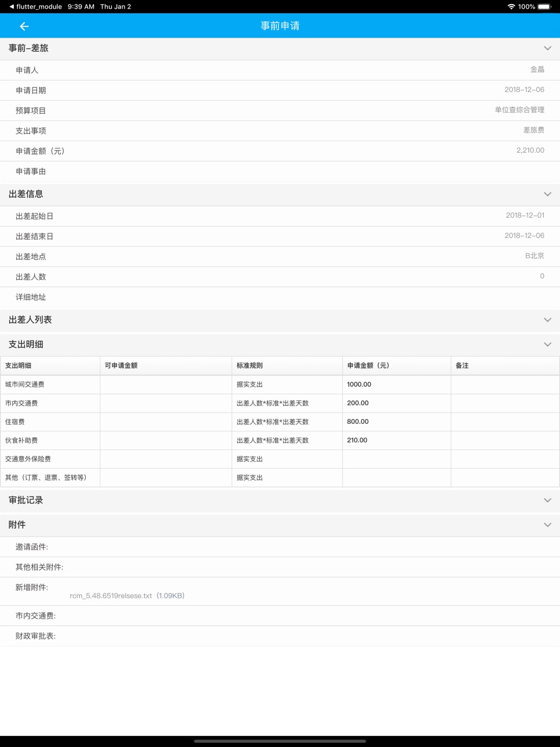Screen dimensions: 560x747
Task: Tap 备注 cell for 城市间交通费
Action: (505, 385)
